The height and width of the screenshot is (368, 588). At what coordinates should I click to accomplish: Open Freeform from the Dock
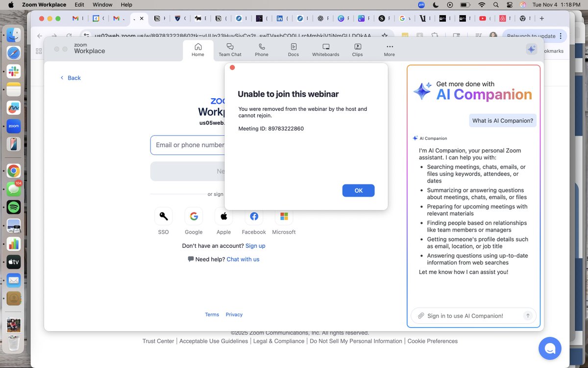[x=14, y=107]
